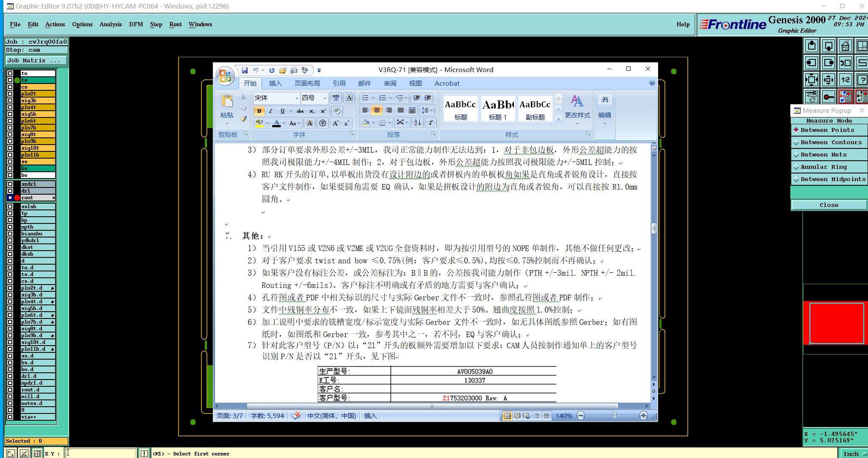This screenshot has width=868, height=458.
Task: Click the text highlight color button
Action: point(259,123)
